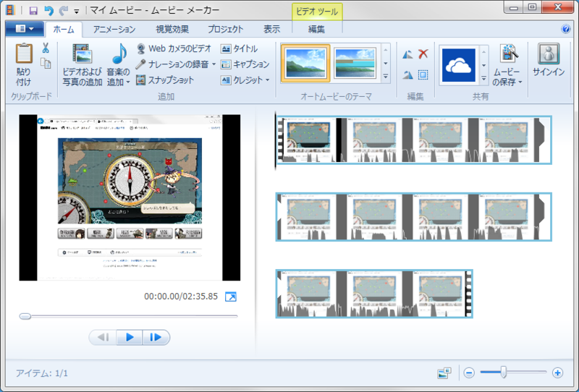This screenshot has height=392, width=579.
Task: Click the Select all icon
Action: click(423, 75)
